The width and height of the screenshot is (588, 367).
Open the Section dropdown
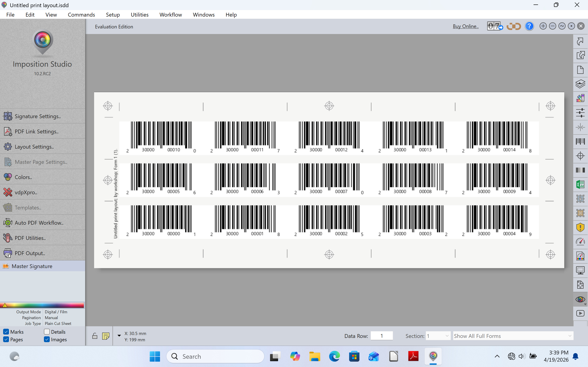click(x=438, y=336)
